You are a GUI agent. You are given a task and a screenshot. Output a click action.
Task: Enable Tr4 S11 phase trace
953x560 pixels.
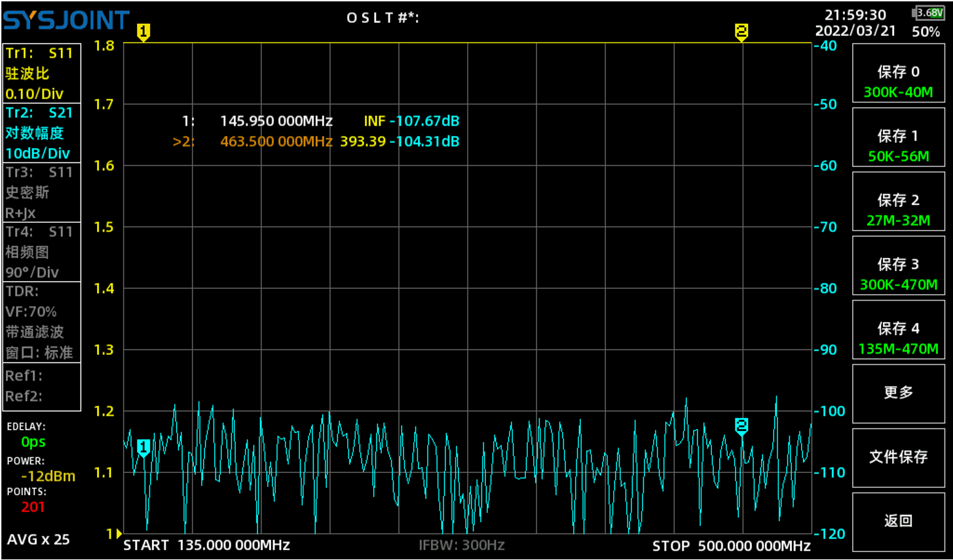(41, 252)
